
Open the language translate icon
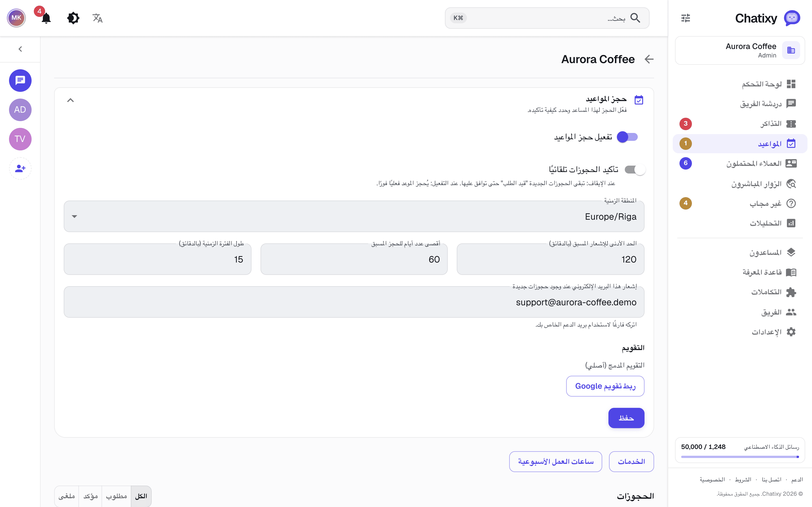click(97, 18)
